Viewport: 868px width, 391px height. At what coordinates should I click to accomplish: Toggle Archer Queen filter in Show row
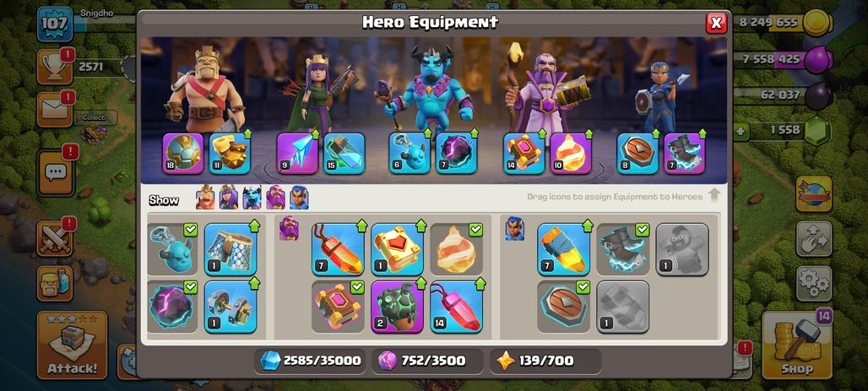[x=229, y=197]
